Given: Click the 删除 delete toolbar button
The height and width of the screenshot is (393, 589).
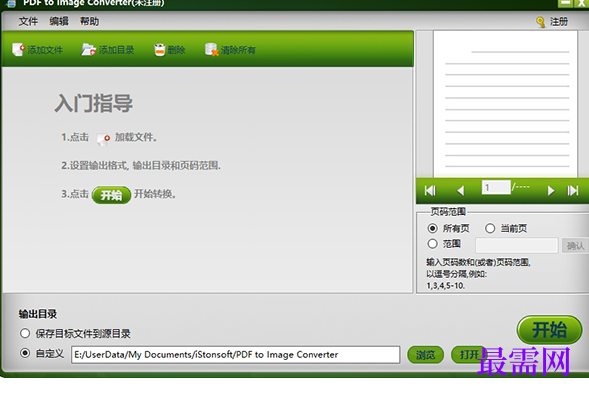Looking at the screenshot, I should click(170, 50).
